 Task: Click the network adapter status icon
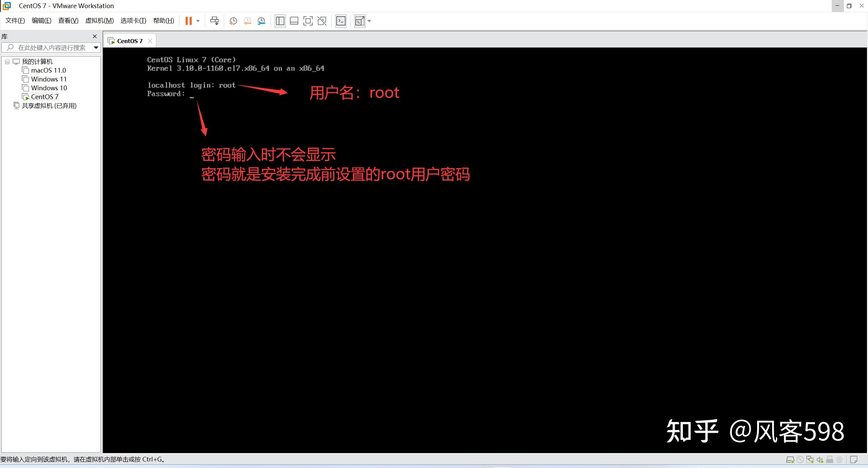(810, 460)
